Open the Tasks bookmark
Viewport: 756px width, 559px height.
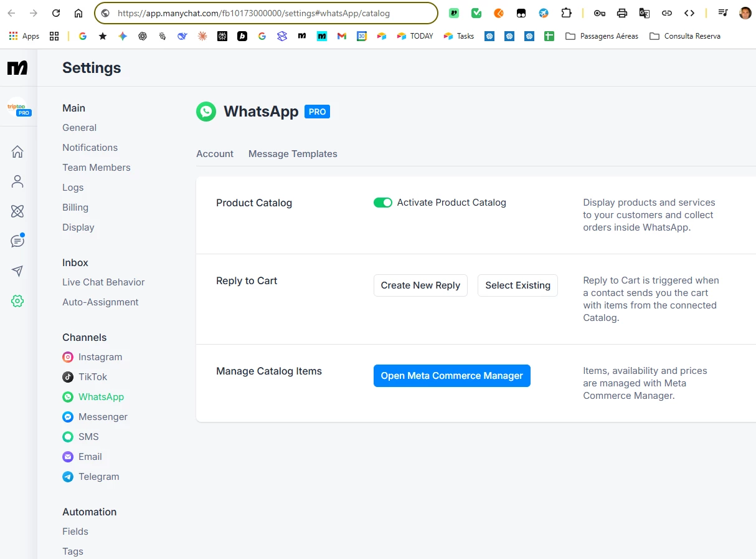[x=459, y=36]
